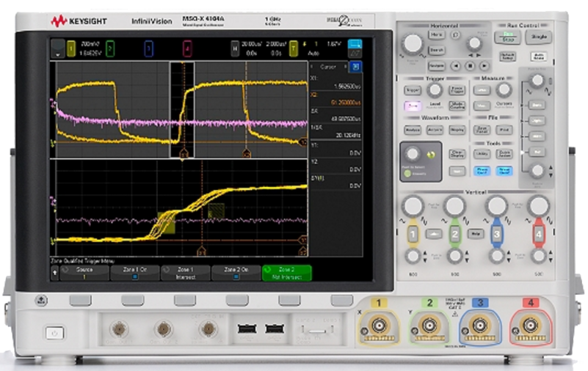Touch the horizontal position knob

475,43
